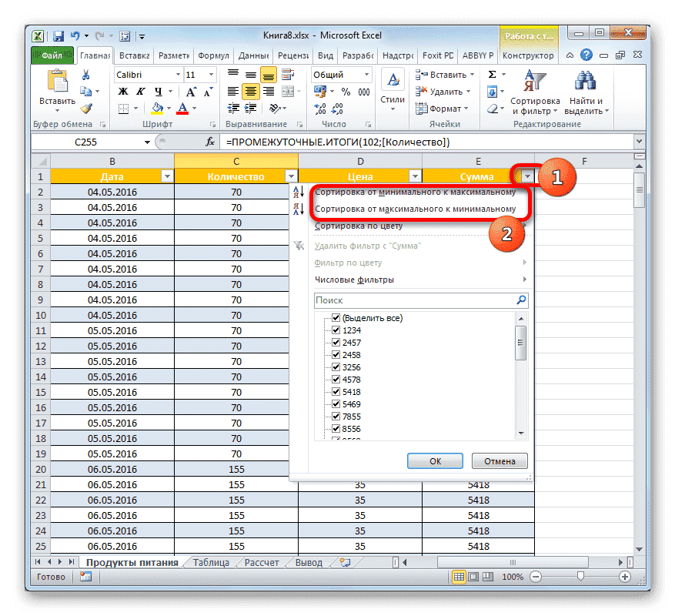
Task: Open the font size dropdown
Action: [209, 75]
